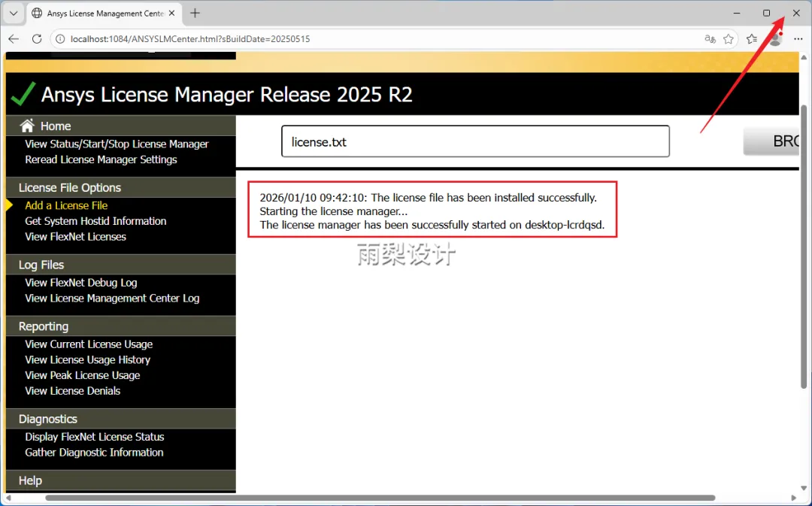Open Gather Diagnostic Information
This screenshot has width=812, height=506.
pyautogui.click(x=94, y=453)
